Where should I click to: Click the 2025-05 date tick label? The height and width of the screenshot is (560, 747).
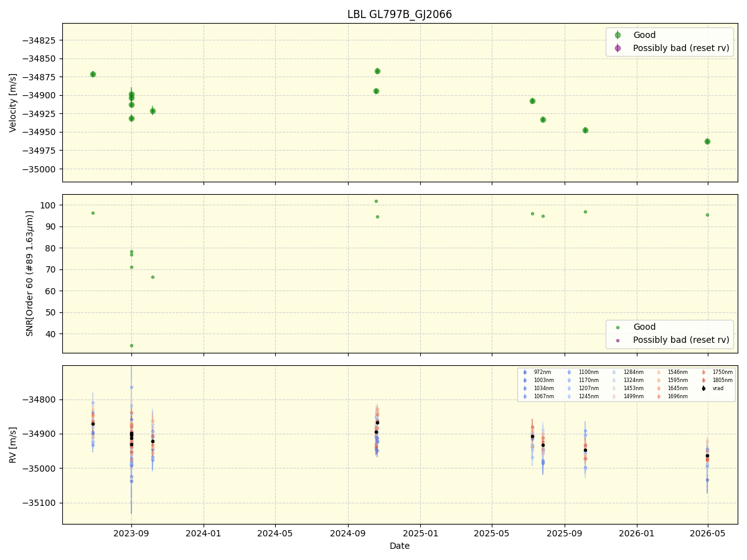[492, 533]
